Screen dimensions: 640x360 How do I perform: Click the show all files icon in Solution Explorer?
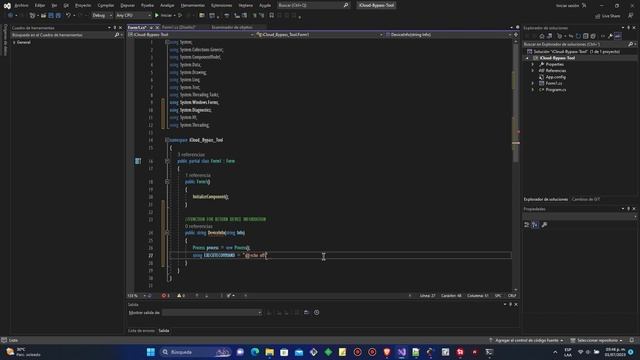(593, 36)
